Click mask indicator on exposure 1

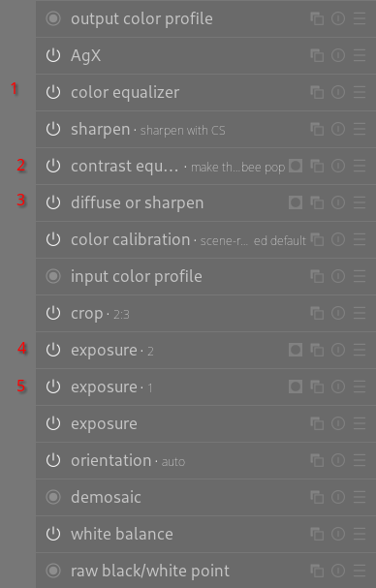tap(296, 387)
